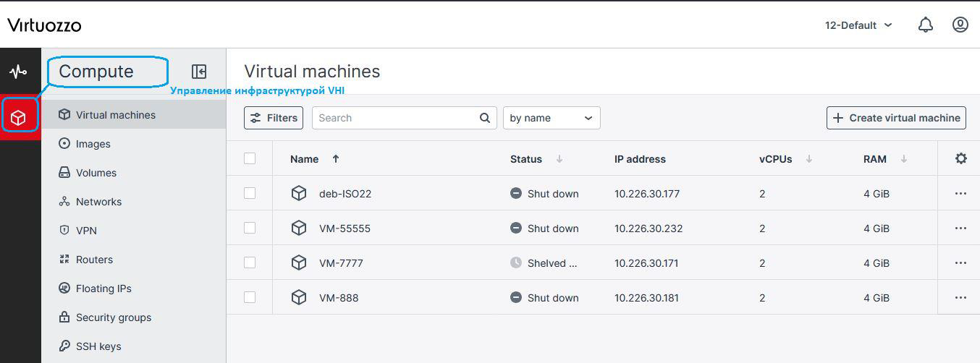Collapse the Compute sidebar panel
980x363 pixels.
[x=199, y=72]
